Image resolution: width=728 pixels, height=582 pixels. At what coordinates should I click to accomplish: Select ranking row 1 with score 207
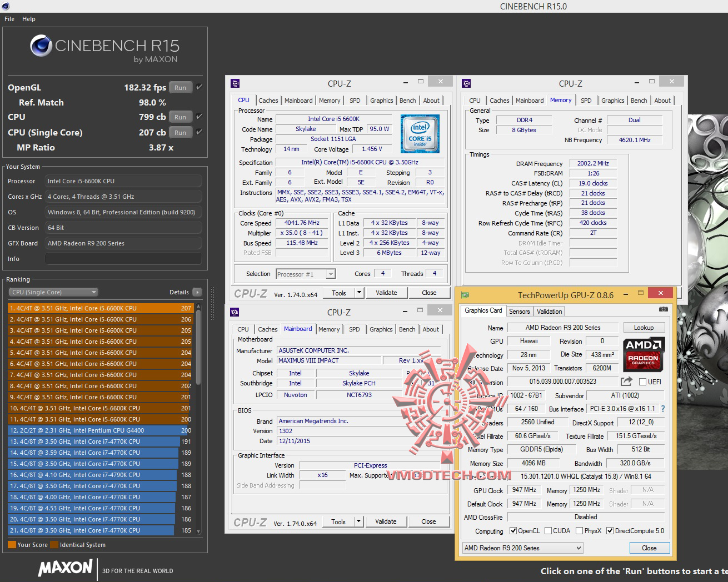click(x=100, y=308)
